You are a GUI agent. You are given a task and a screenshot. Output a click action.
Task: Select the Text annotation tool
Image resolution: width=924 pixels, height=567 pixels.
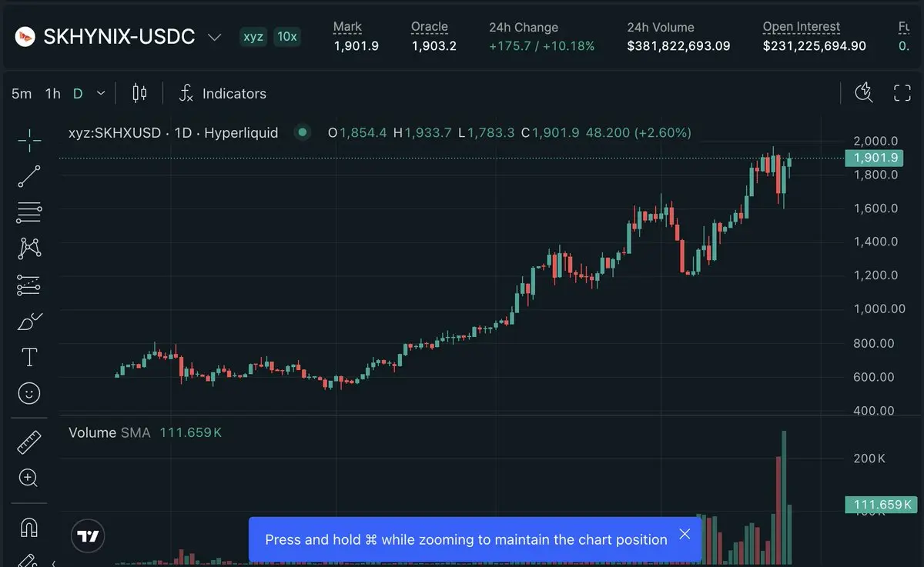(29, 357)
